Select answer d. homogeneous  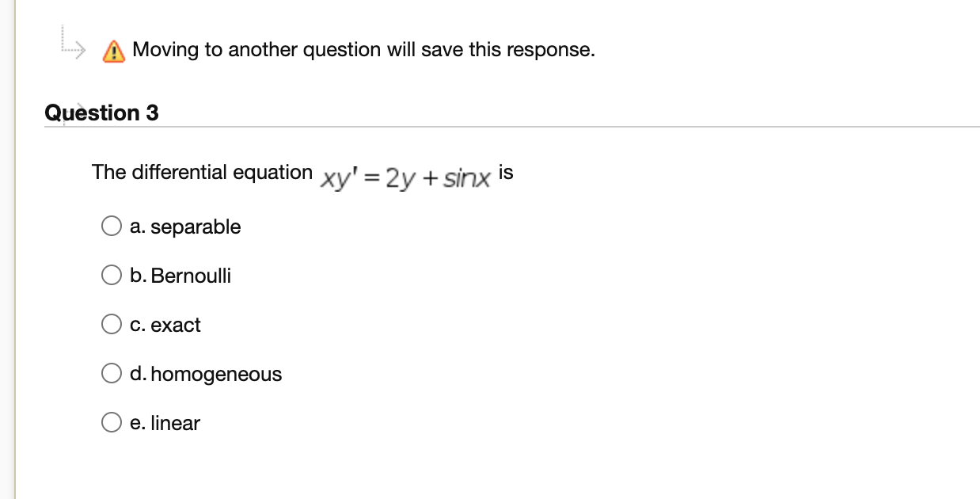[112, 373]
